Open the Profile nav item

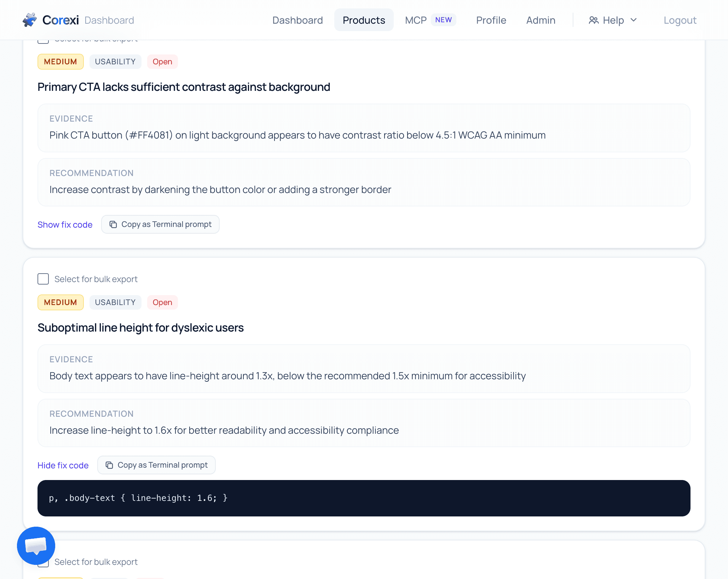point(491,20)
